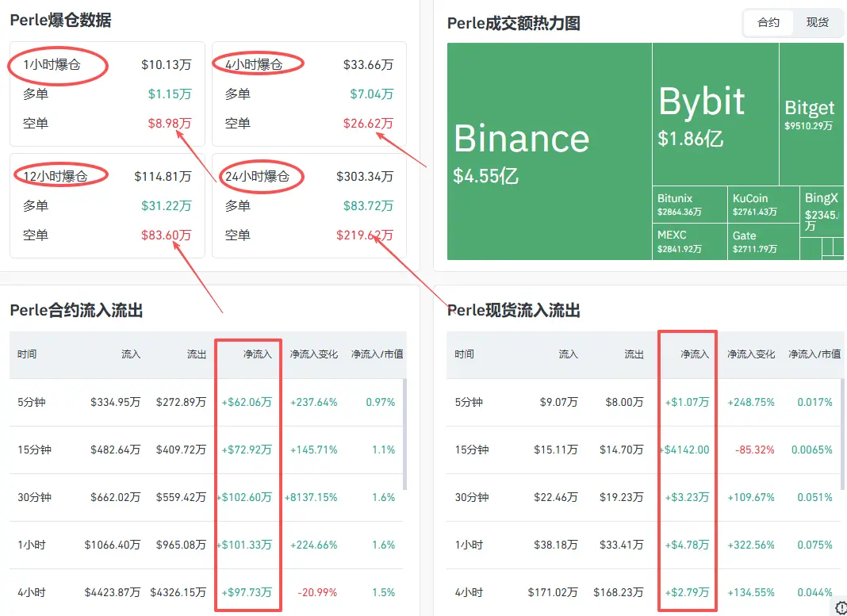
Task: Click the $33.66万 liquidation total
Action: pos(369,65)
